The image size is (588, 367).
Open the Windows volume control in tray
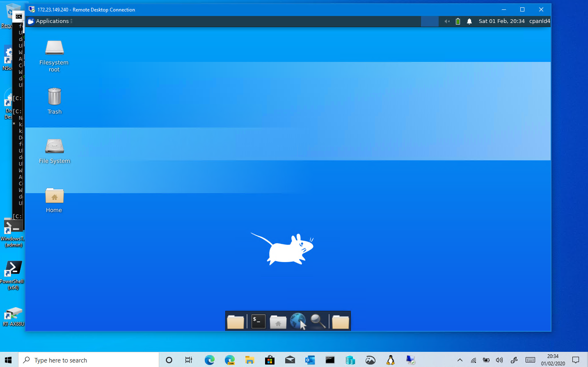499,360
